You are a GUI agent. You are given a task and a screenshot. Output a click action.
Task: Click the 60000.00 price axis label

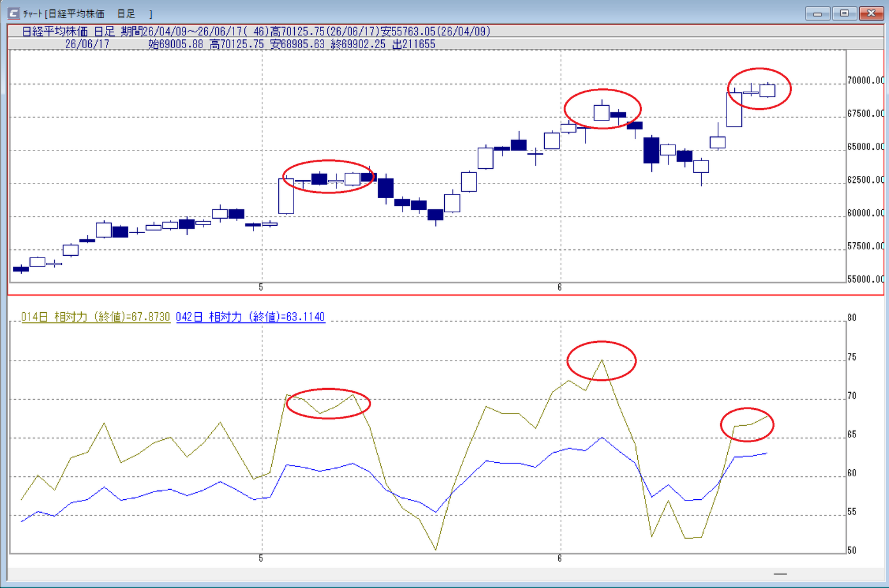[865, 213]
